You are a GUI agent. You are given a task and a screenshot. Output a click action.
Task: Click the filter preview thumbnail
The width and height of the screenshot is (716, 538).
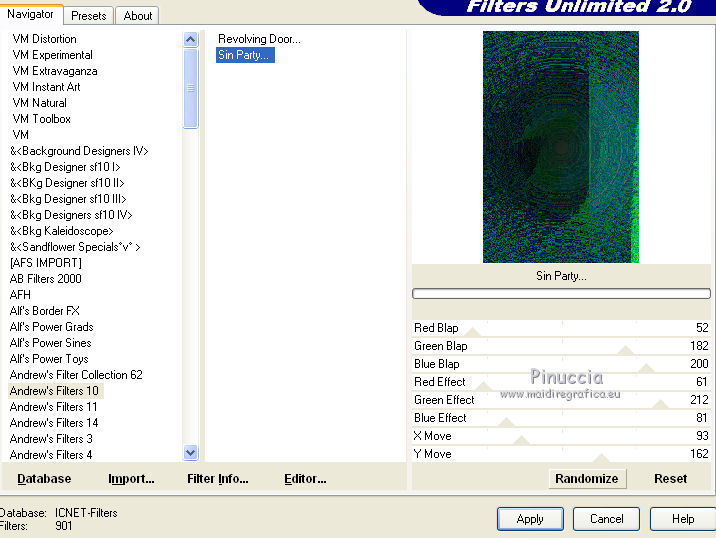pyautogui.click(x=560, y=146)
